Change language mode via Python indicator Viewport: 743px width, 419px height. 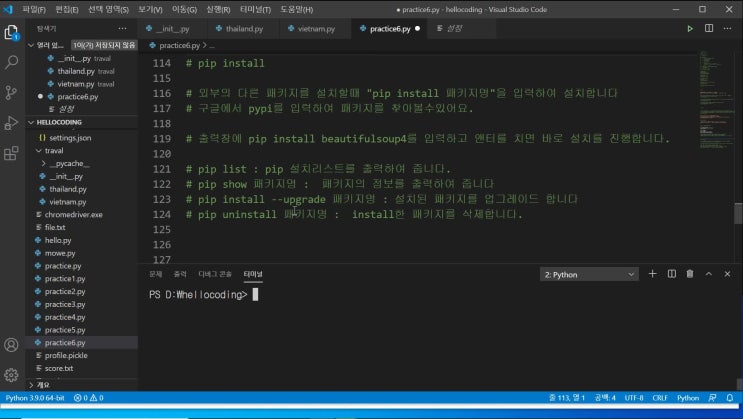688,398
